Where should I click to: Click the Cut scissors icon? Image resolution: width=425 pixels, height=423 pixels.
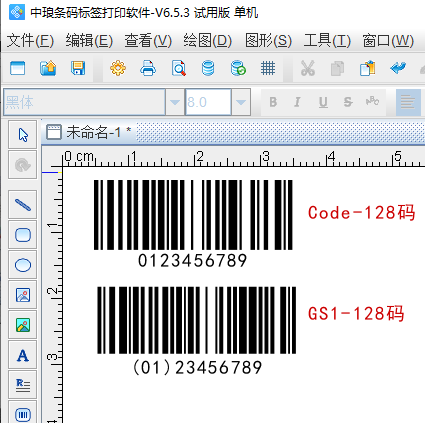point(308,68)
